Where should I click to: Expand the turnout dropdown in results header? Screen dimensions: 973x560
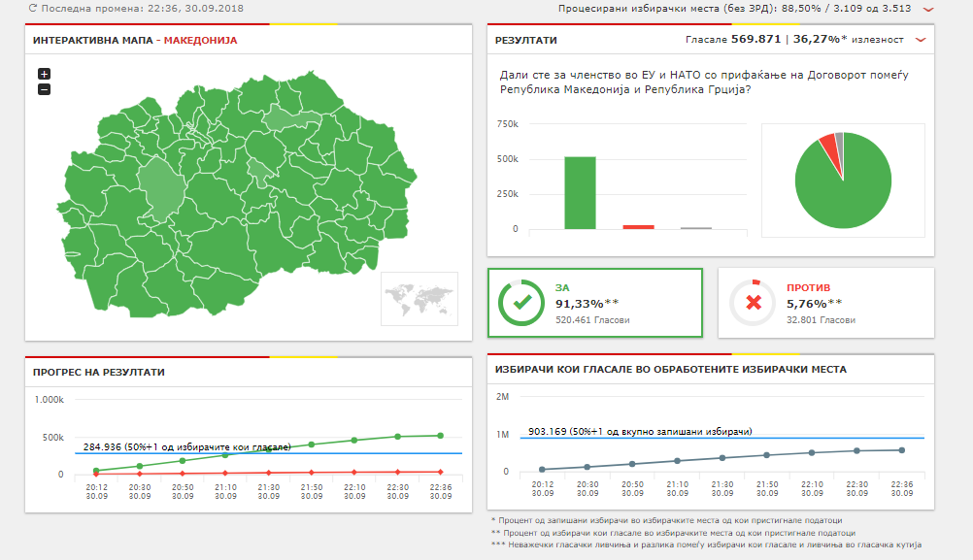pyautogui.click(x=921, y=40)
